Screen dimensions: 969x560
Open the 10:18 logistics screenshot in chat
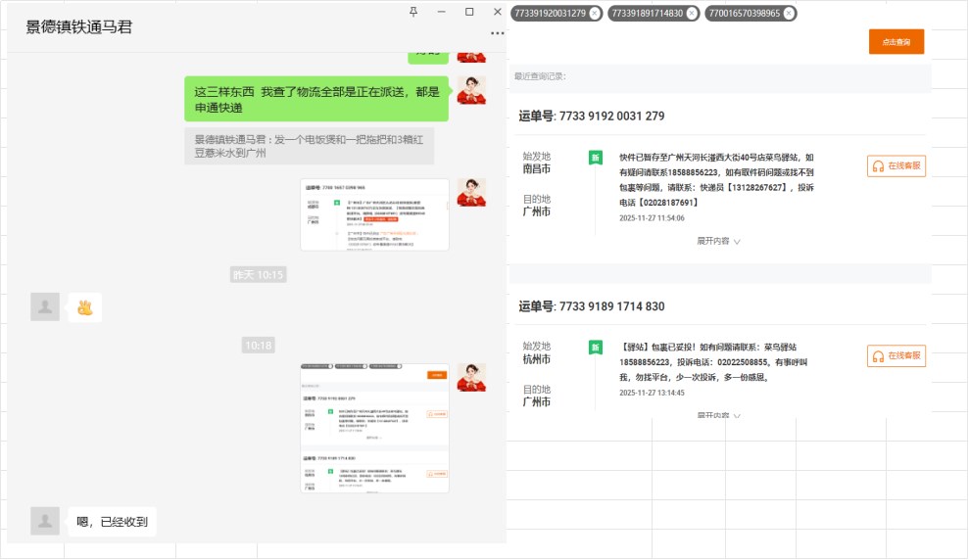pos(374,428)
